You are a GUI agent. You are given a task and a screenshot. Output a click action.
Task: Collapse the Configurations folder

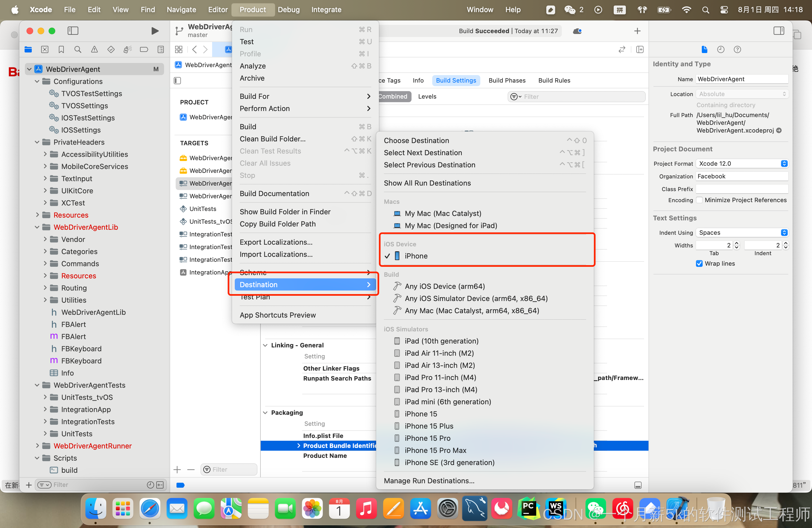coord(37,81)
